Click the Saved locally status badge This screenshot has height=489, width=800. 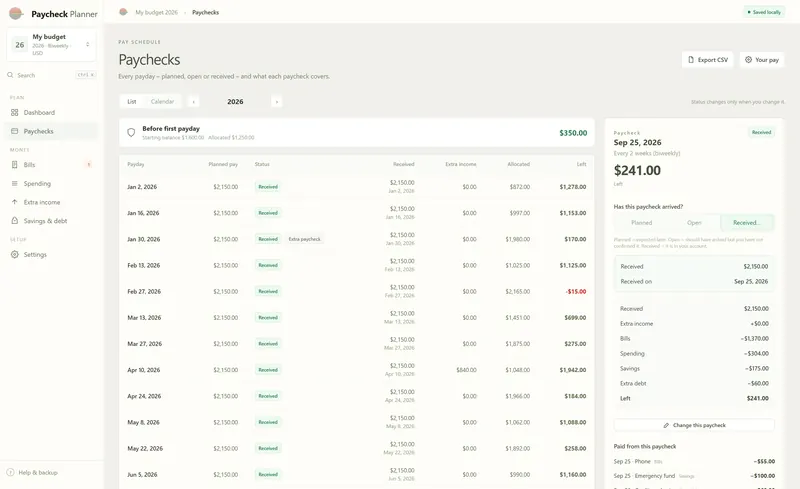click(763, 12)
